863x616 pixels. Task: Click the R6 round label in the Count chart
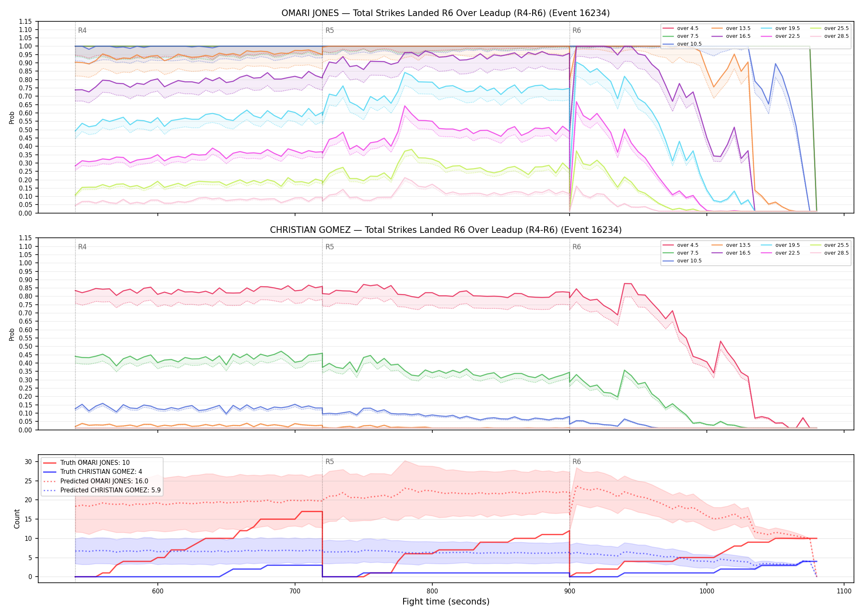[x=577, y=462]
